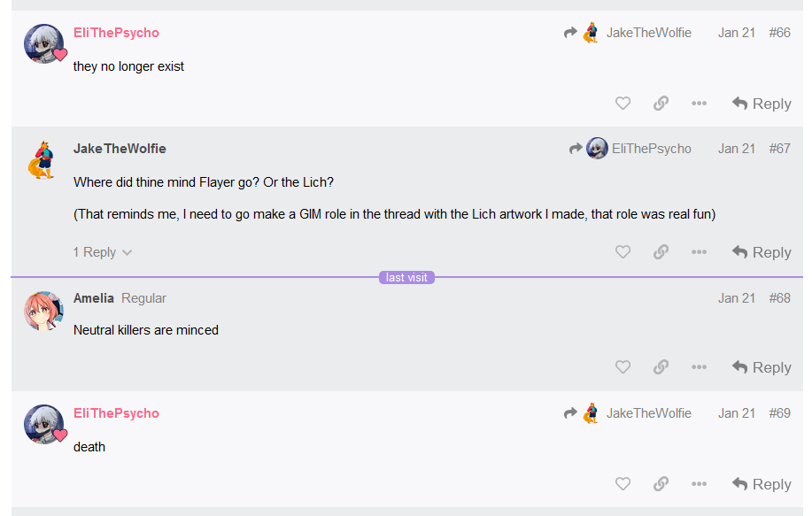This screenshot has height=516, width=812.
Task: Like post #67 with the heart icon
Action: pyautogui.click(x=623, y=252)
